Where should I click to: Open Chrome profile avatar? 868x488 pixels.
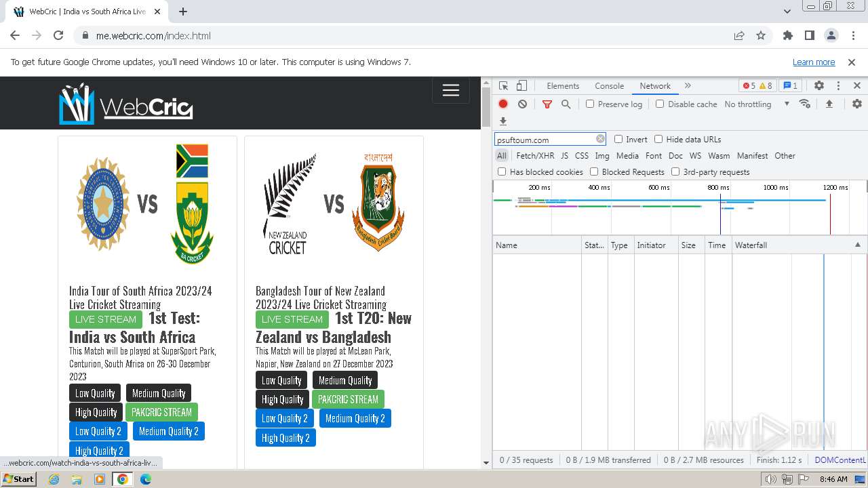pyautogui.click(x=831, y=35)
